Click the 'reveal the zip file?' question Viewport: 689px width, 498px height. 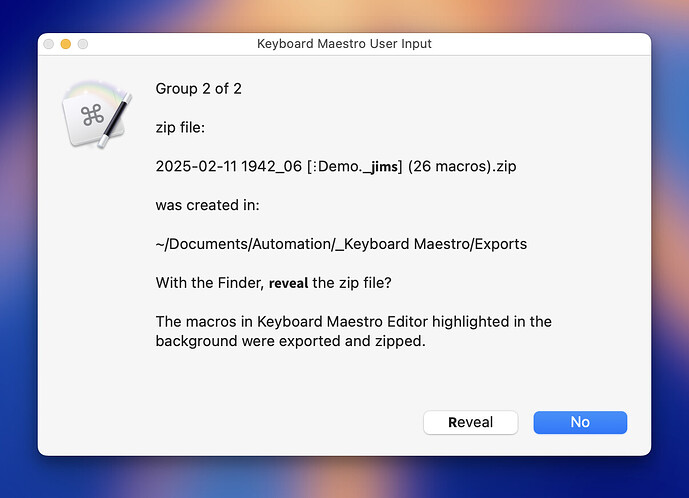273,283
